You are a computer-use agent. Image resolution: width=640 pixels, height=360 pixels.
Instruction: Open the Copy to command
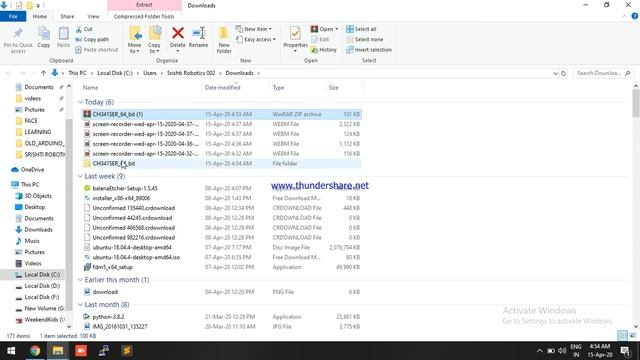point(154,40)
